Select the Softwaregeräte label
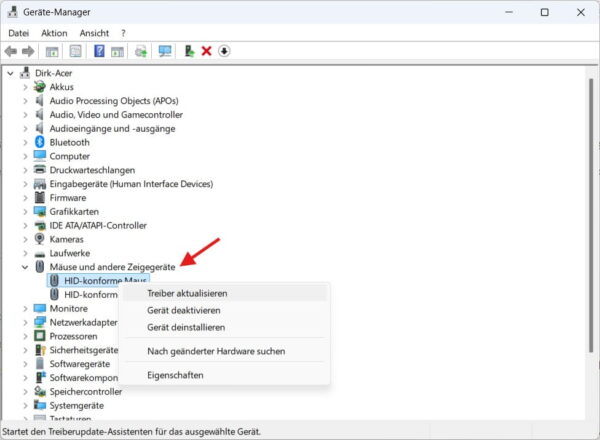600x440 pixels. tap(80, 364)
